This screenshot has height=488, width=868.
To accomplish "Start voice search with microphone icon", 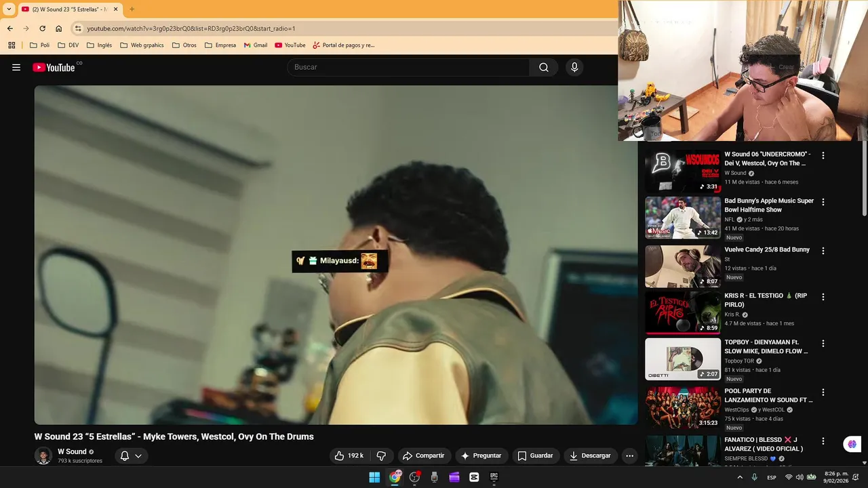I will pos(574,67).
